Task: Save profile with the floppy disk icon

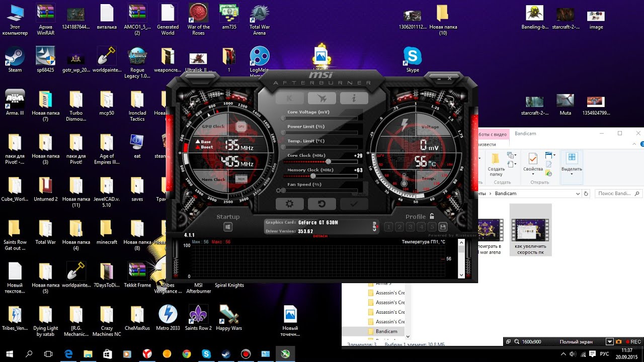Action: tap(443, 227)
